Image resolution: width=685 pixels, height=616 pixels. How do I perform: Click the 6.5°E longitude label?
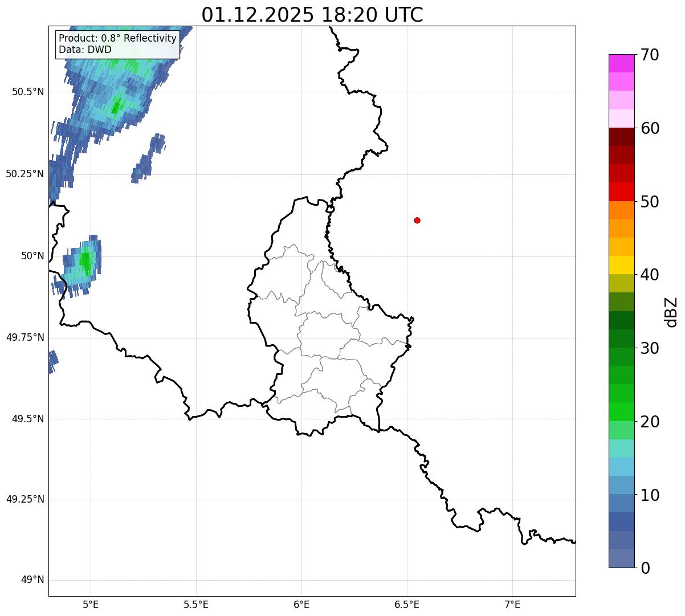pos(407,605)
